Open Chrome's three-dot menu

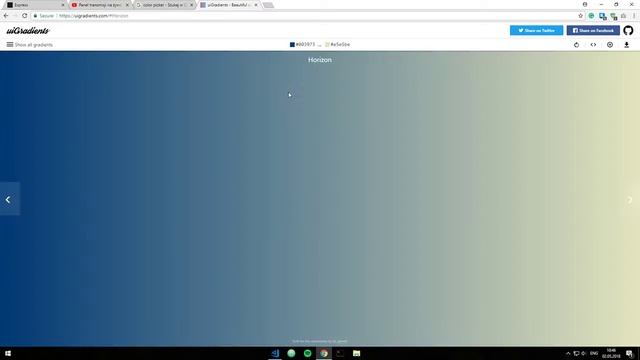pyautogui.click(x=635, y=16)
